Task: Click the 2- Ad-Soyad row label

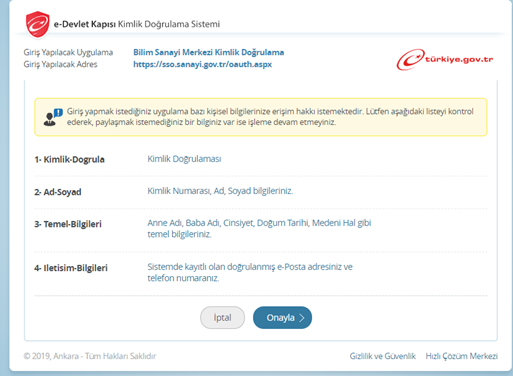Action: 58,192
